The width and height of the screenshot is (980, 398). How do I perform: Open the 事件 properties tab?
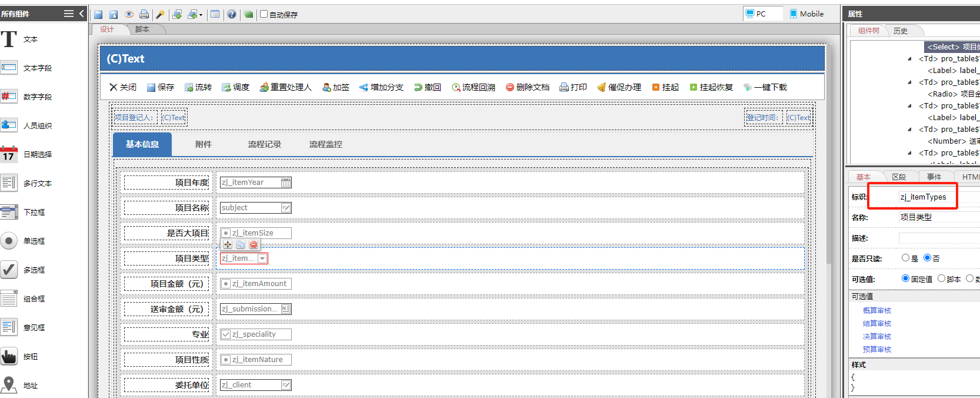(934, 177)
